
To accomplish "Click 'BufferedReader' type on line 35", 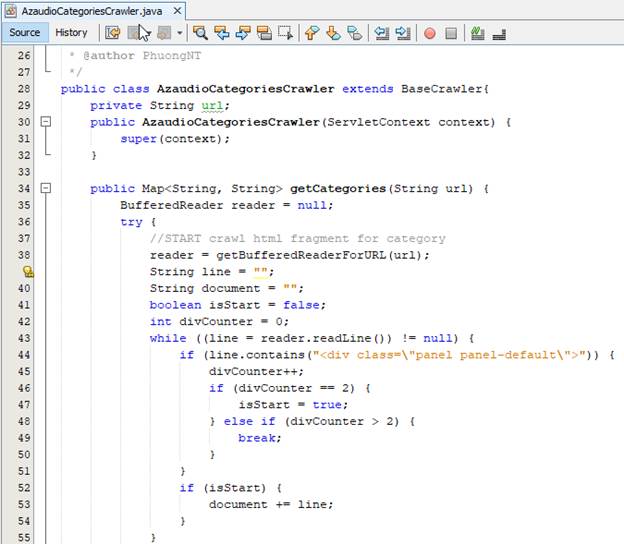I will [172, 205].
